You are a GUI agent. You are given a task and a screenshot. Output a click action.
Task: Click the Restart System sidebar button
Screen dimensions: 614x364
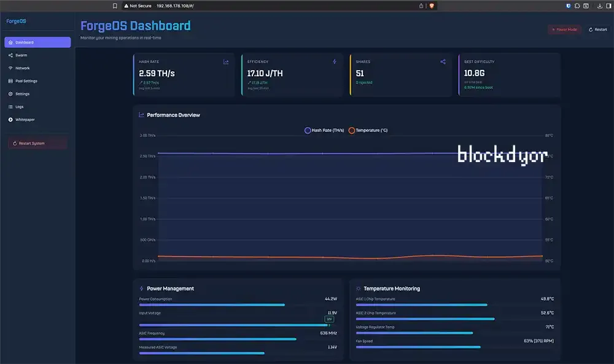click(x=37, y=143)
